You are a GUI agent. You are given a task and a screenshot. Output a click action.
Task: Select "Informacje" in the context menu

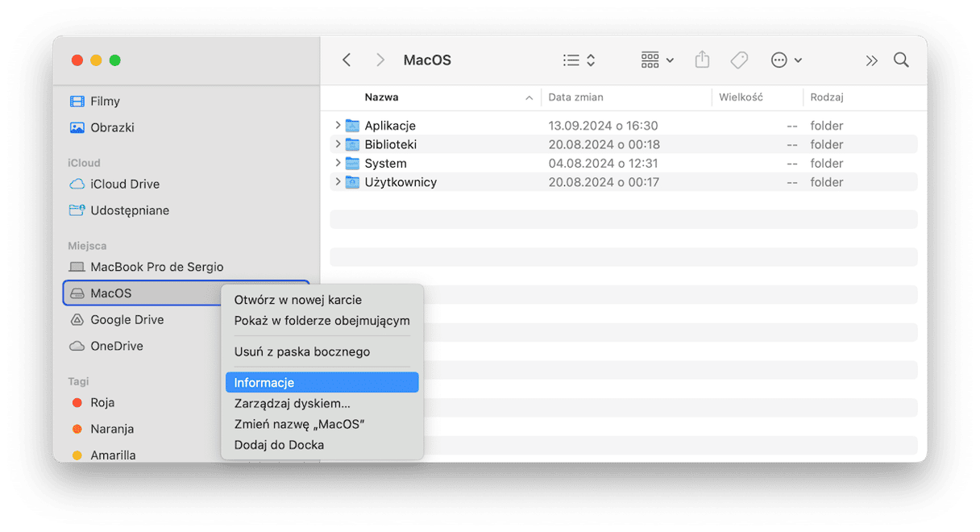[x=322, y=383]
